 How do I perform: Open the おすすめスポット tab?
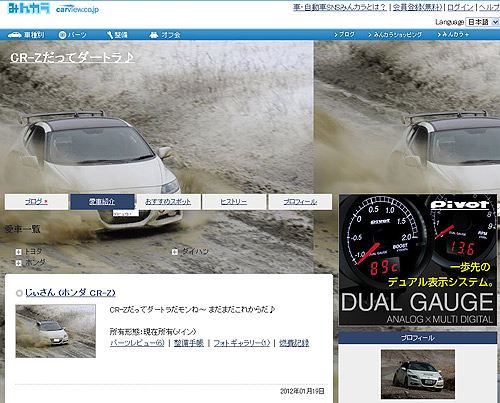168,202
